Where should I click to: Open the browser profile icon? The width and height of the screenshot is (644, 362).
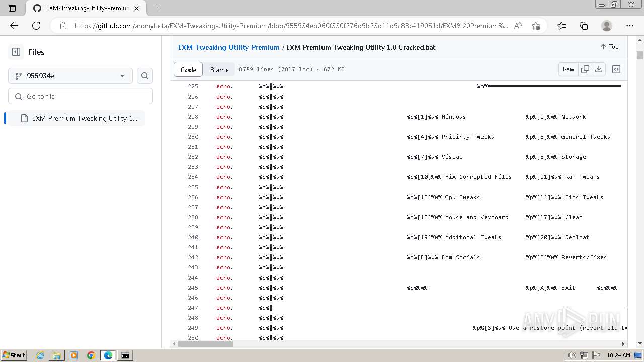[x=607, y=26]
